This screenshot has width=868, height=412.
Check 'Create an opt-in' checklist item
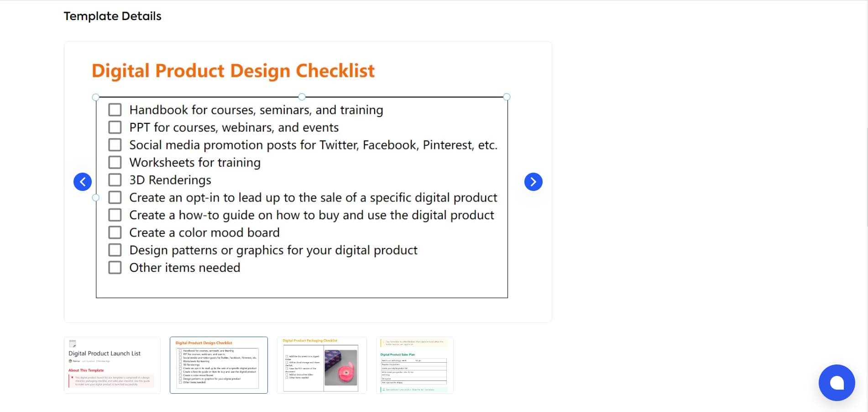point(115,197)
